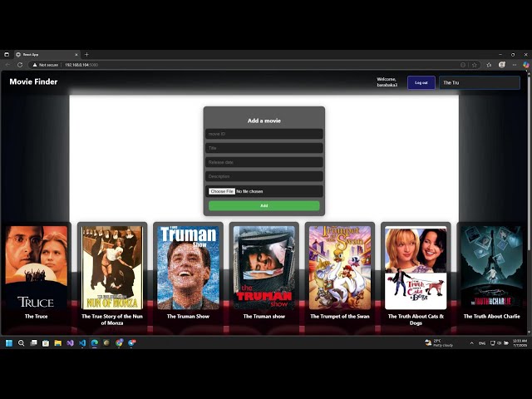Open Visual Studio Code from the taskbar
Image resolution: width=532 pixels, height=399 pixels.
pos(82,343)
